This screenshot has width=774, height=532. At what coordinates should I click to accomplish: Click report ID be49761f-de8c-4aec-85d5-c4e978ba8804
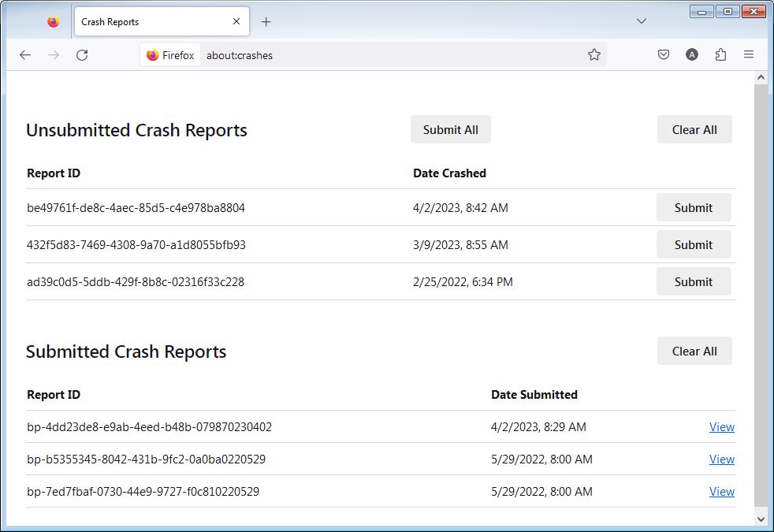coord(136,208)
